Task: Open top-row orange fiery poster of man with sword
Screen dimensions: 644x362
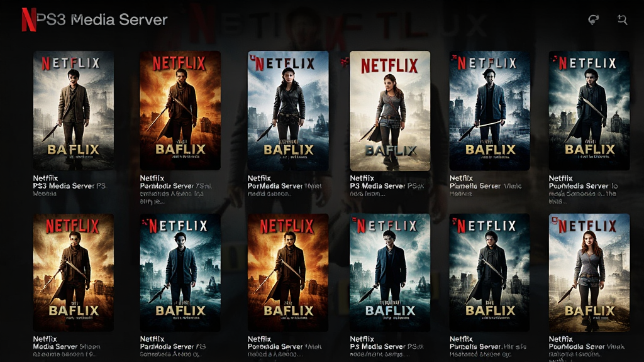Action: 180,111
